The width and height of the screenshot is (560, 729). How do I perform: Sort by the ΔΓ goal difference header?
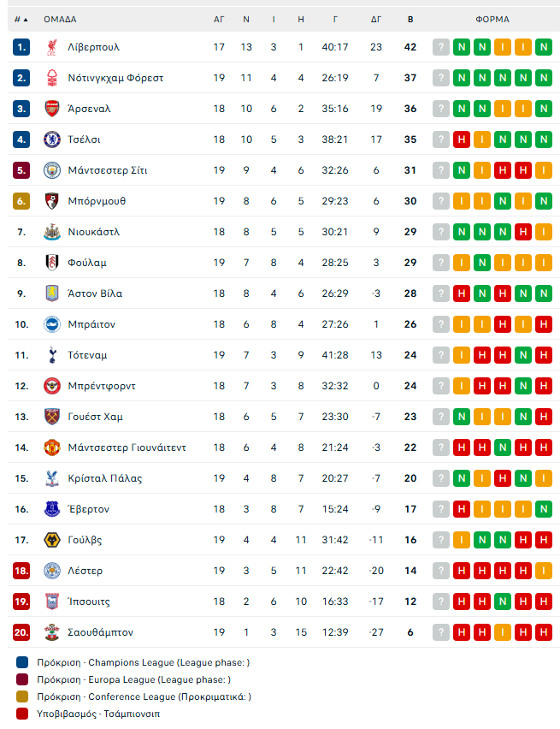point(376,19)
